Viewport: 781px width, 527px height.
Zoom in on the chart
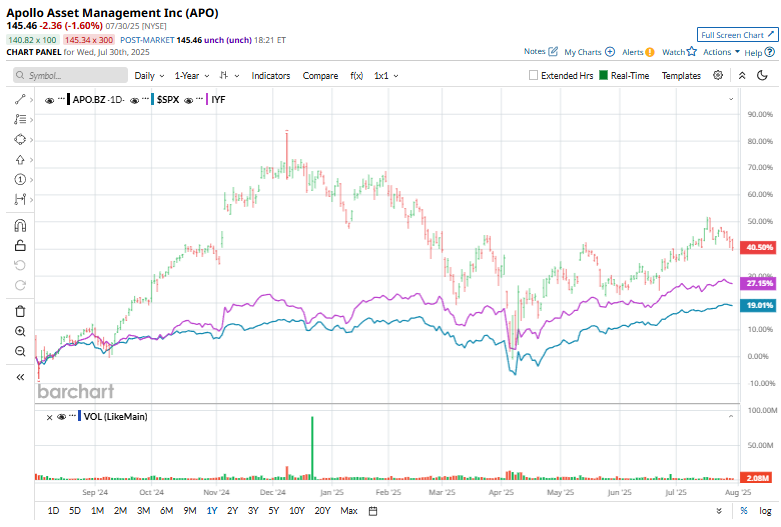(20, 331)
